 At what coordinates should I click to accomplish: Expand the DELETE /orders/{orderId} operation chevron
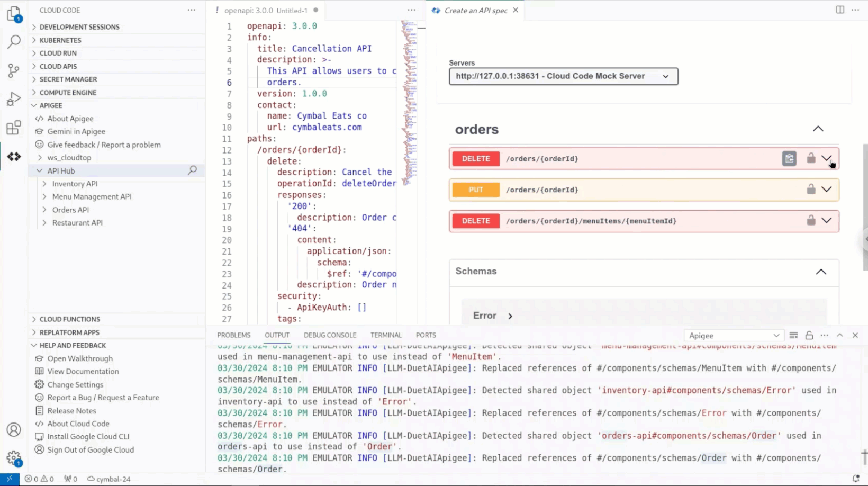point(827,158)
